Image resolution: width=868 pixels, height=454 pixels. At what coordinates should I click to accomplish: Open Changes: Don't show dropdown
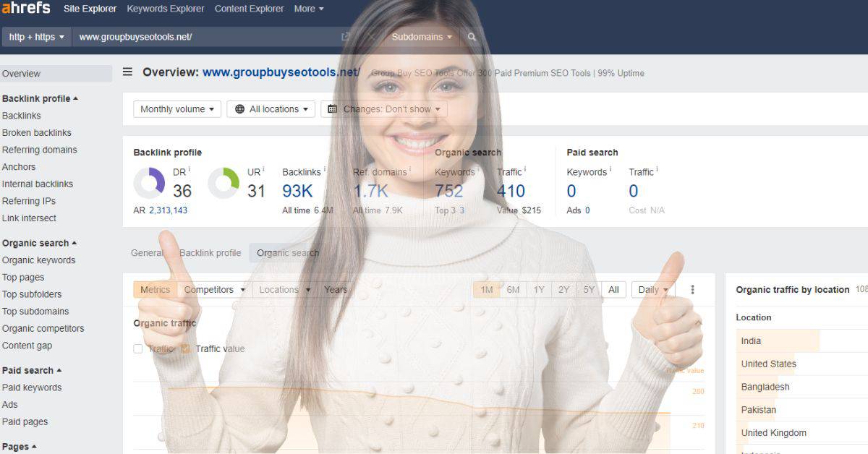pyautogui.click(x=384, y=109)
